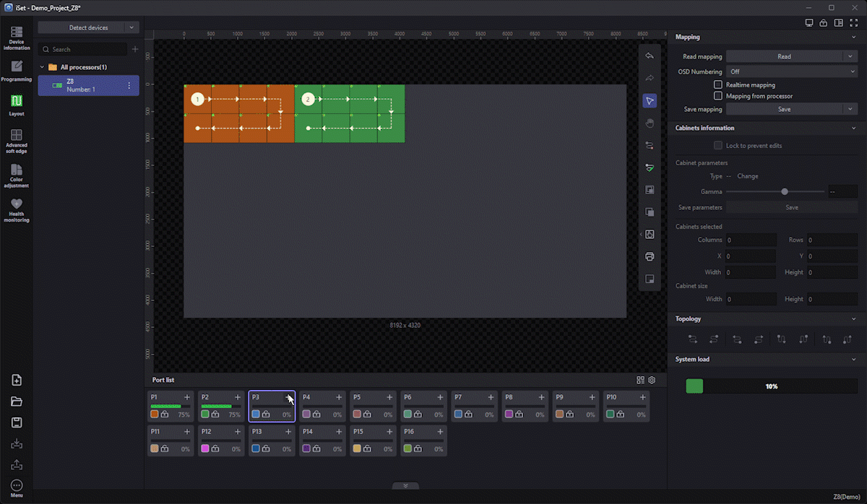Check the Mapping from processor box

[x=718, y=95]
